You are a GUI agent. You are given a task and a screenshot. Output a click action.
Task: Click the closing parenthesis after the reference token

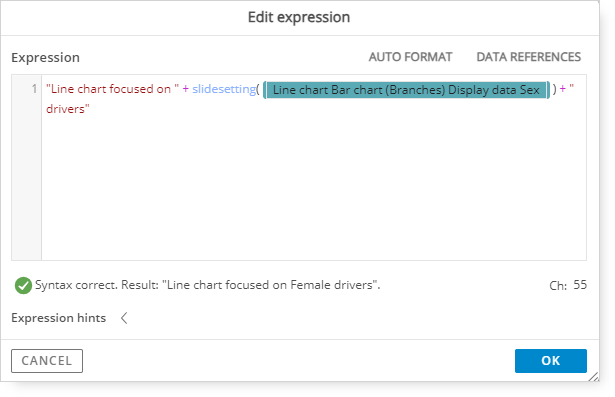(x=554, y=89)
